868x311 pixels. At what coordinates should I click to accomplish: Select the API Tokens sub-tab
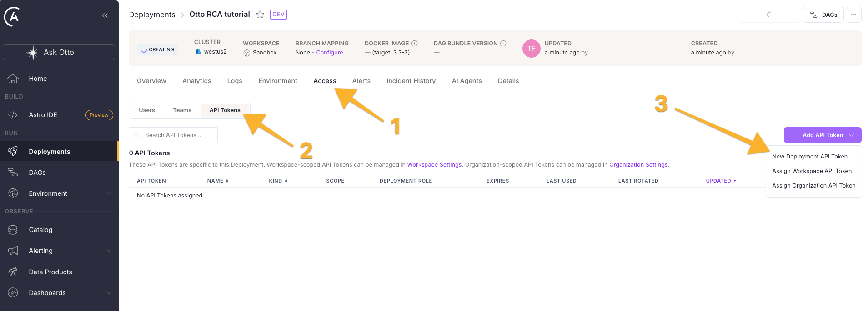(x=225, y=110)
